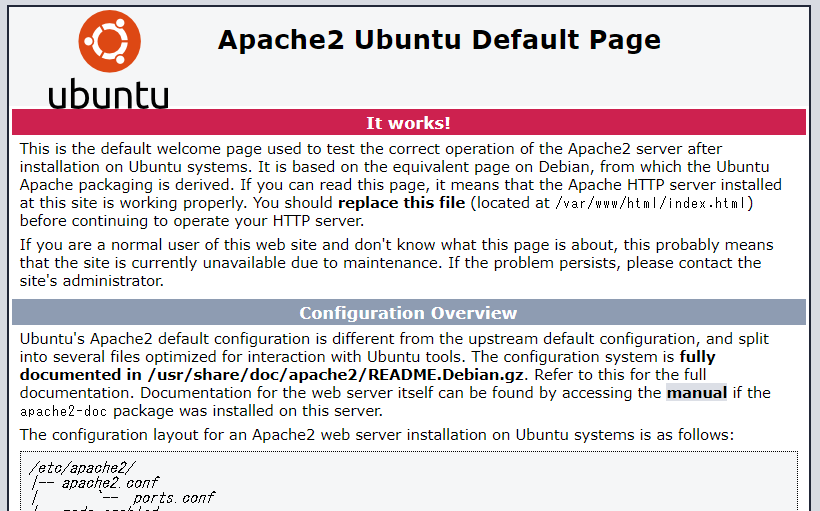Click the bold text replace this file
Viewport: 820px width, 511px height.
coord(402,203)
